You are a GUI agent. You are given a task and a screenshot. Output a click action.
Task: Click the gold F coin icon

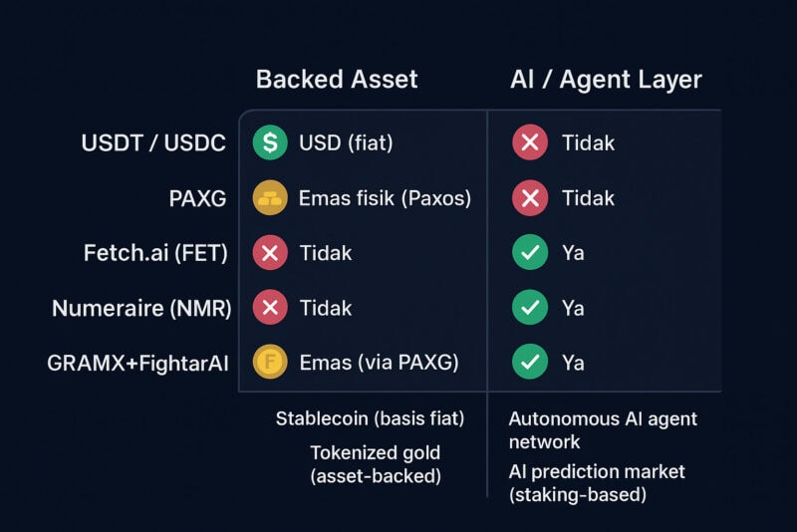click(x=269, y=363)
